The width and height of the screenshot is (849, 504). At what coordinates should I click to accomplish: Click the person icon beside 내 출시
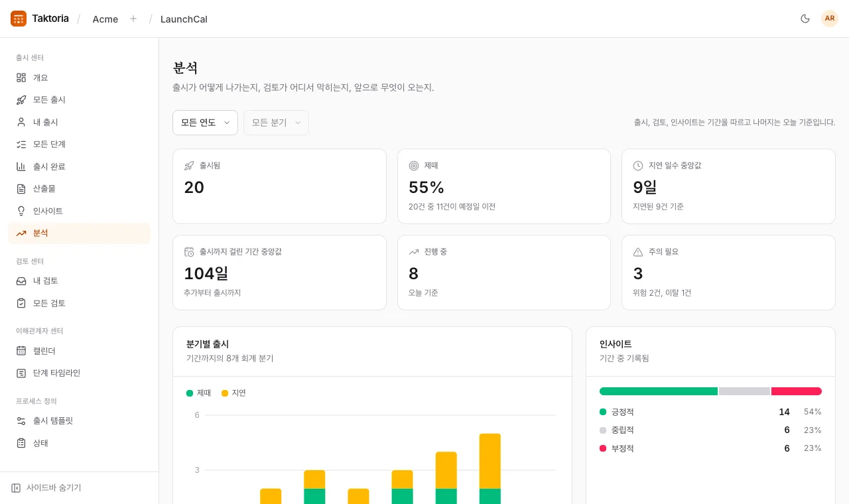point(21,122)
